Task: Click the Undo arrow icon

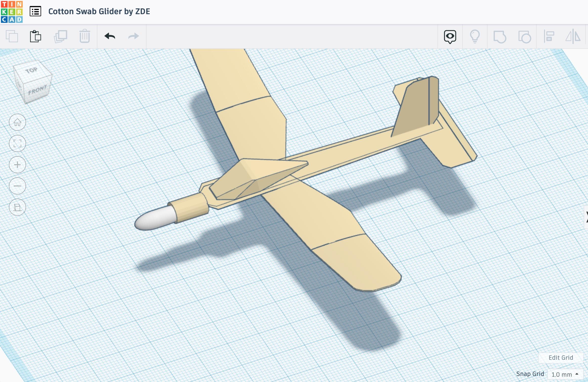Action: point(109,36)
